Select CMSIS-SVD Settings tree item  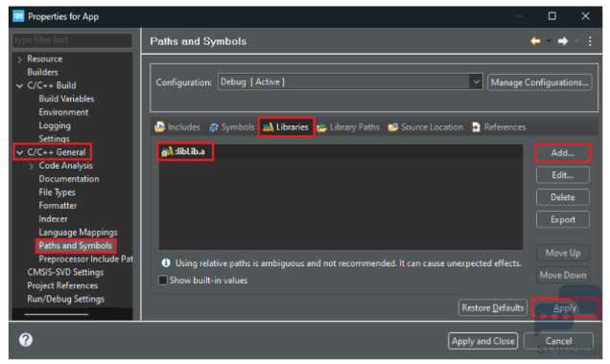(65, 272)
